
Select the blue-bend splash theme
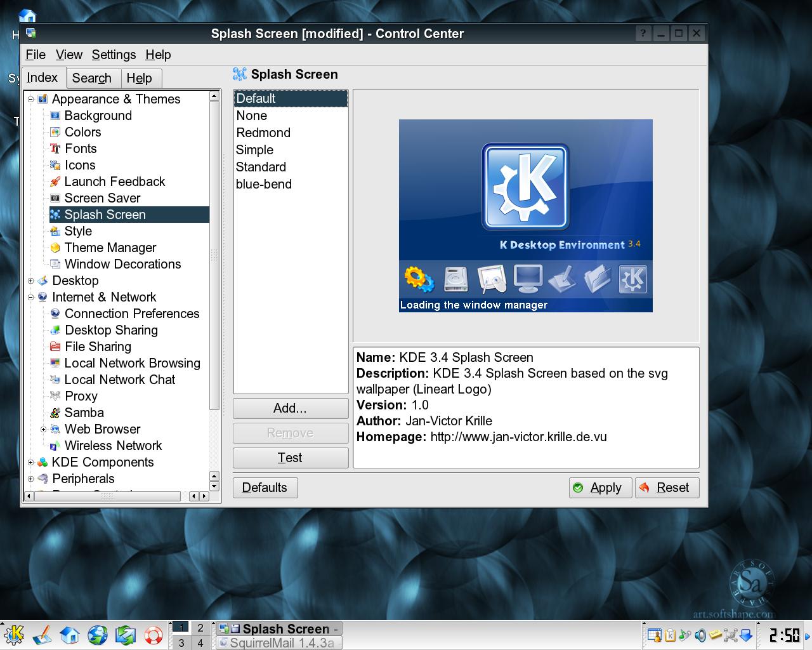pyautogui.click(x=291, y=184)
